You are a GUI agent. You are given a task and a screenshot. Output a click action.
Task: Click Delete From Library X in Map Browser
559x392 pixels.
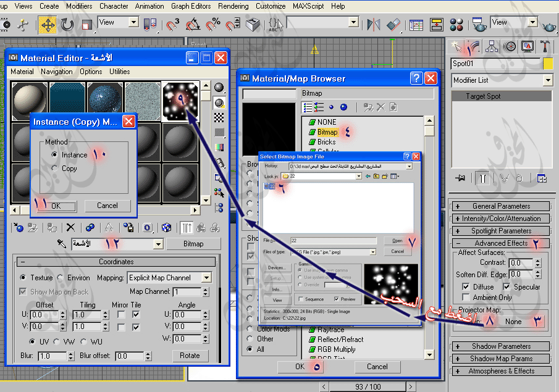380,107
